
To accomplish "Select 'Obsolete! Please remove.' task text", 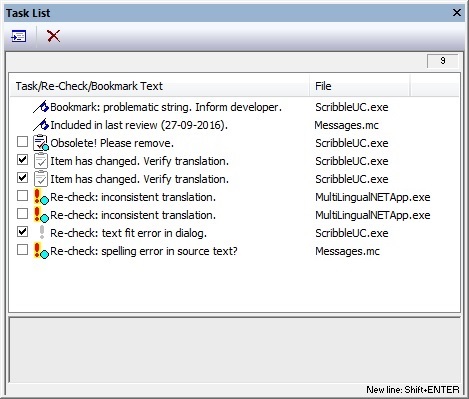I will 112,143.
